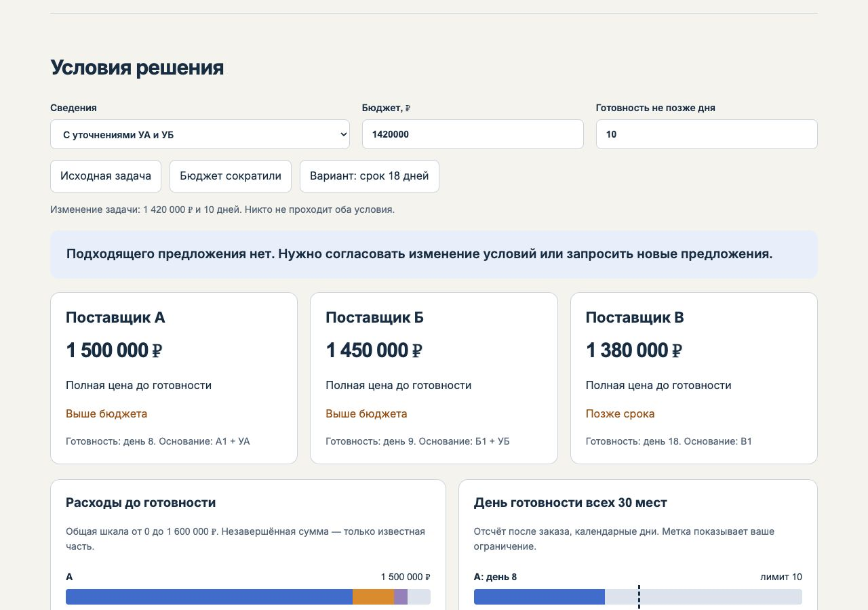
Task: Click the price 1 450 000 ₽
Action: [374, 350]
